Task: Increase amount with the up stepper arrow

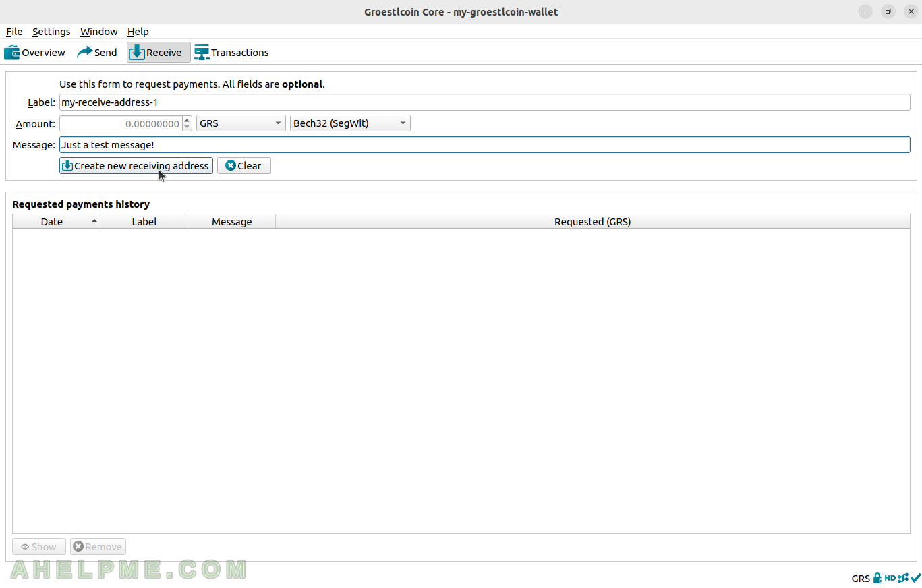Action: coord(187,120)
